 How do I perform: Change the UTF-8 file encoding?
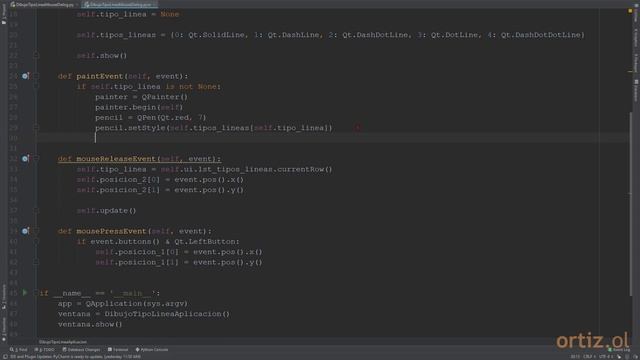[606, 357]
